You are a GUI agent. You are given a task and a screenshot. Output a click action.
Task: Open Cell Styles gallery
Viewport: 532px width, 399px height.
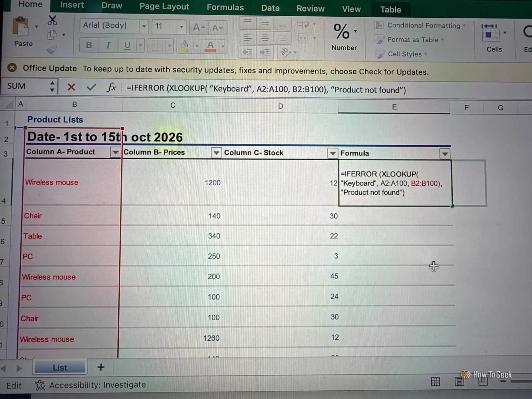[x=401, y=54]
